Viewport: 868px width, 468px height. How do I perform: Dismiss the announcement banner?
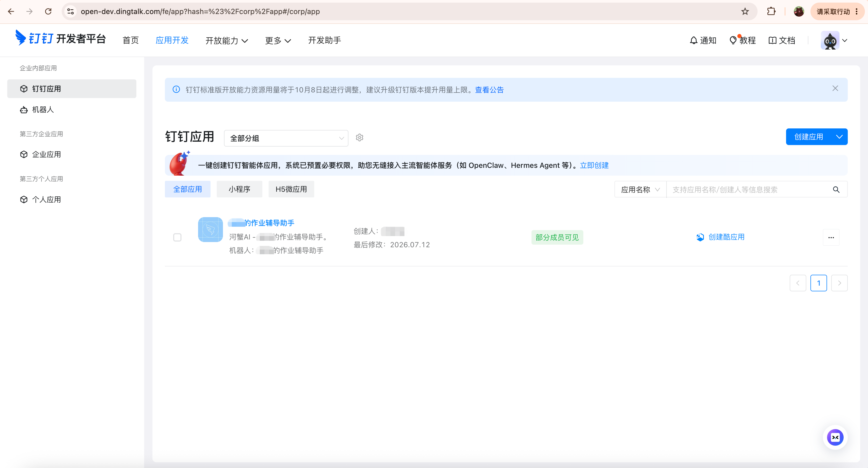point(835,88)
